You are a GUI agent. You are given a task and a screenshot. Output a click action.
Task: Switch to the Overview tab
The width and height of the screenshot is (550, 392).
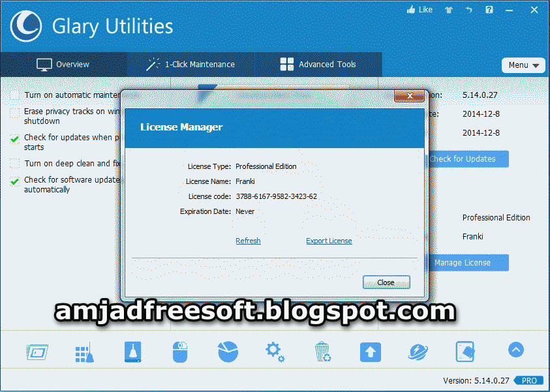[63, 65]
